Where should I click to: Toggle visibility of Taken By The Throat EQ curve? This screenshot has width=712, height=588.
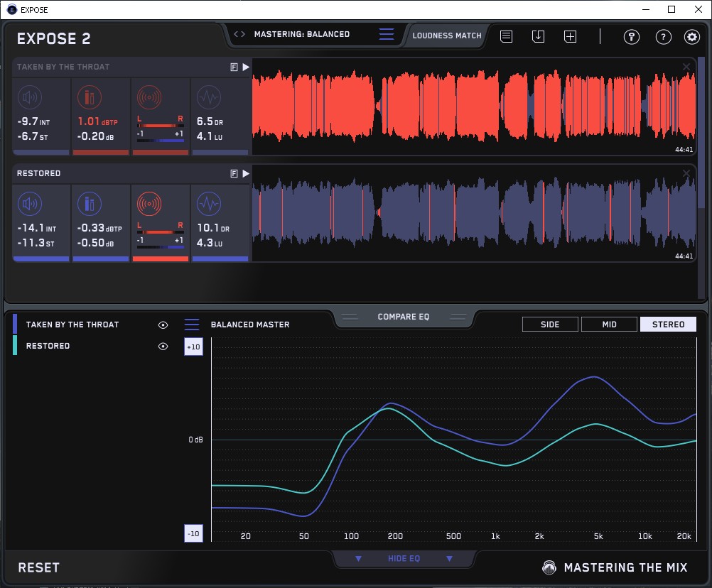pyautogui.click(x=163, y=325)
